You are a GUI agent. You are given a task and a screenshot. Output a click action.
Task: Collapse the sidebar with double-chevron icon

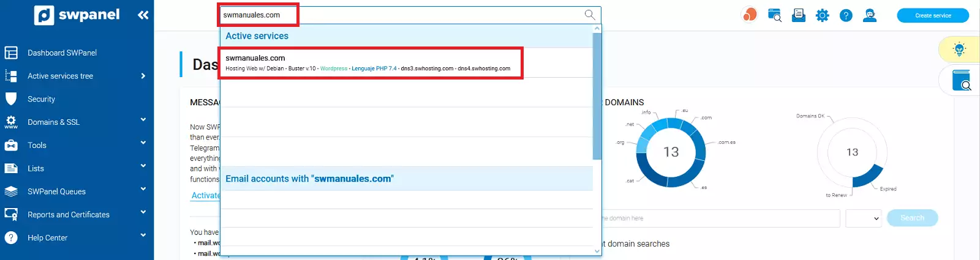pyautogui.click(x=143, y=15)
